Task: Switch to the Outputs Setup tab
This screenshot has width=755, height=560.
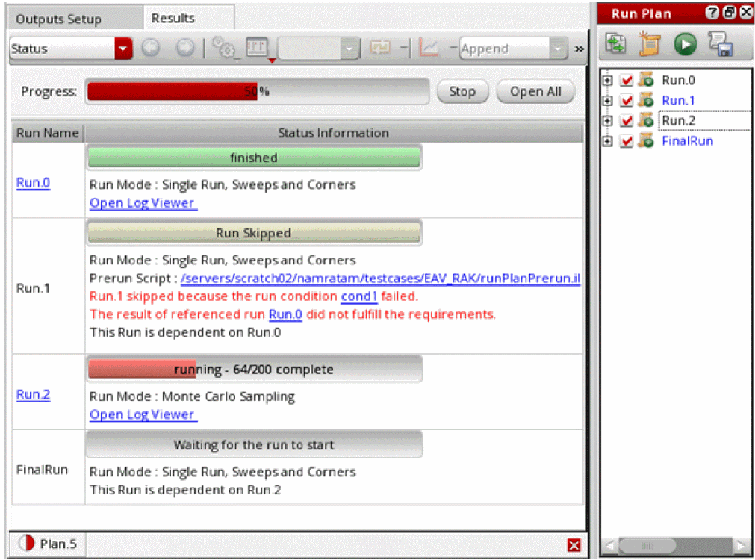Action: click(x=58, y=19)
